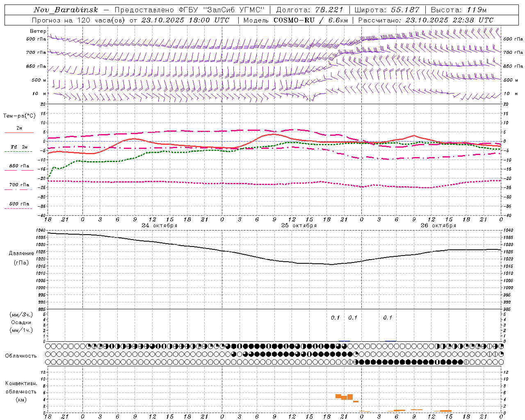Select the (мм/3ч.) precipitation unit label
This screenshot has height=420, width=525.
click(21, 315)
